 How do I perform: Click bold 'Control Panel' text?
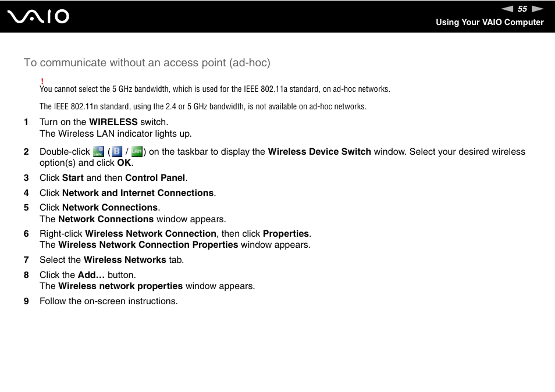coord(155,177)
